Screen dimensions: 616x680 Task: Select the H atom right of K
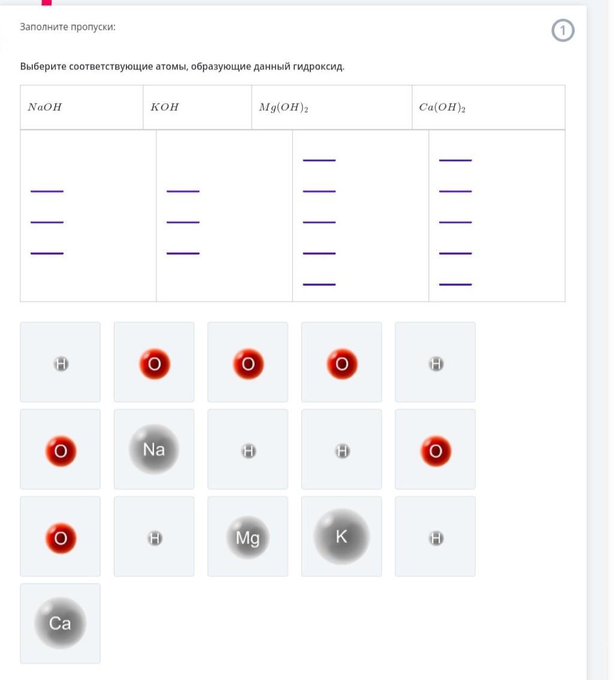436,538
